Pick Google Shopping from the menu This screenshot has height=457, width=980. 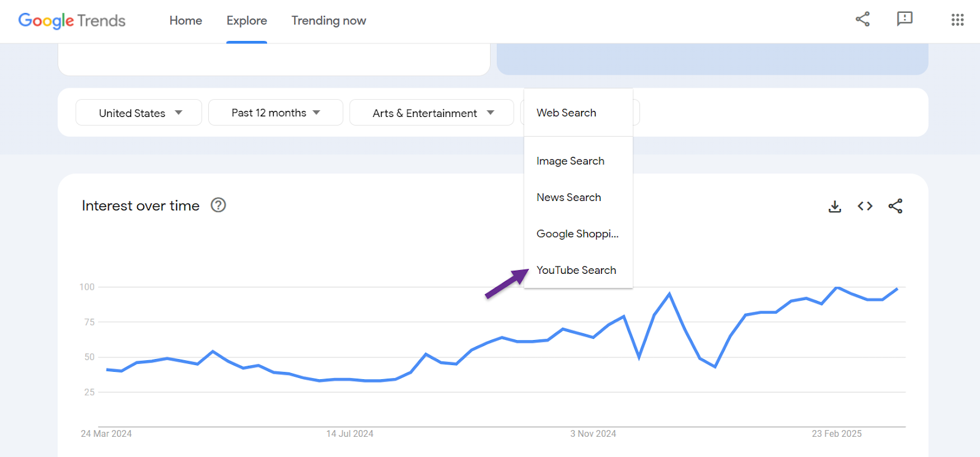(x=578, y=234)
